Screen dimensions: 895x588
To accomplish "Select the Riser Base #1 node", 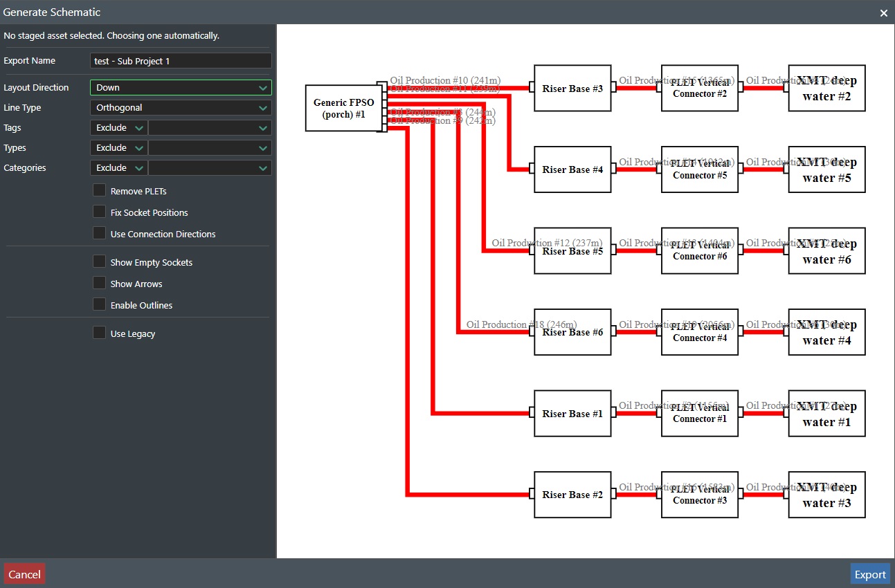I will (572, 414).
